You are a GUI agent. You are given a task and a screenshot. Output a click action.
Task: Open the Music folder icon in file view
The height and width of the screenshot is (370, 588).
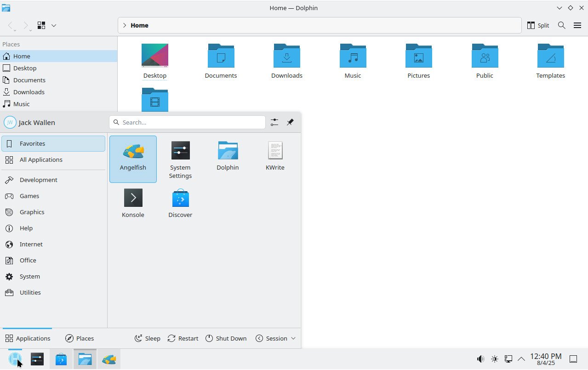point(353,61)
